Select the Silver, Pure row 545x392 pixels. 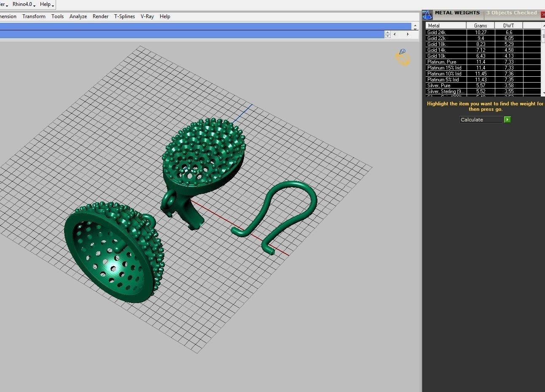(483, 86)
